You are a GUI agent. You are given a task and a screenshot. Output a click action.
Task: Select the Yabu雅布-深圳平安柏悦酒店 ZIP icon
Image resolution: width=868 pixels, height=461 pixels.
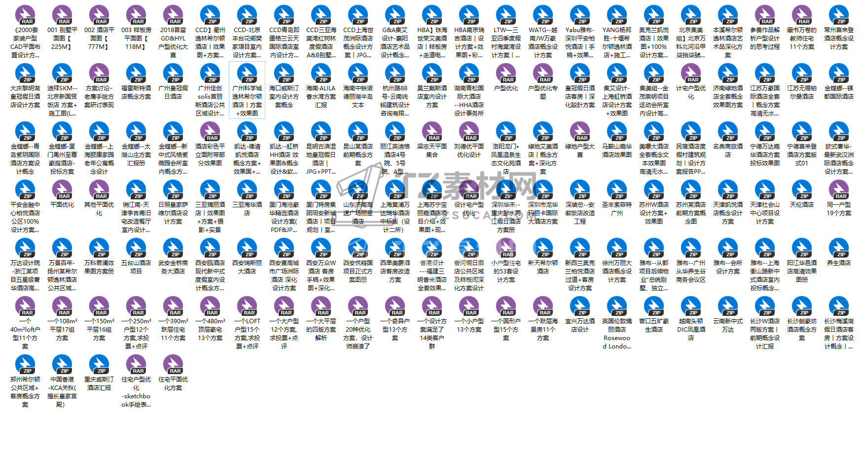(x=580, y=15)
